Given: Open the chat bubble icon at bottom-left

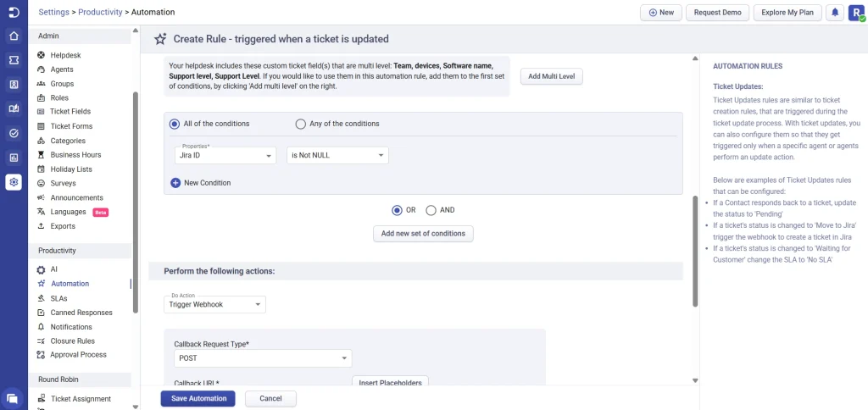Looking at the screenshot, I should (x=12, y=398).
